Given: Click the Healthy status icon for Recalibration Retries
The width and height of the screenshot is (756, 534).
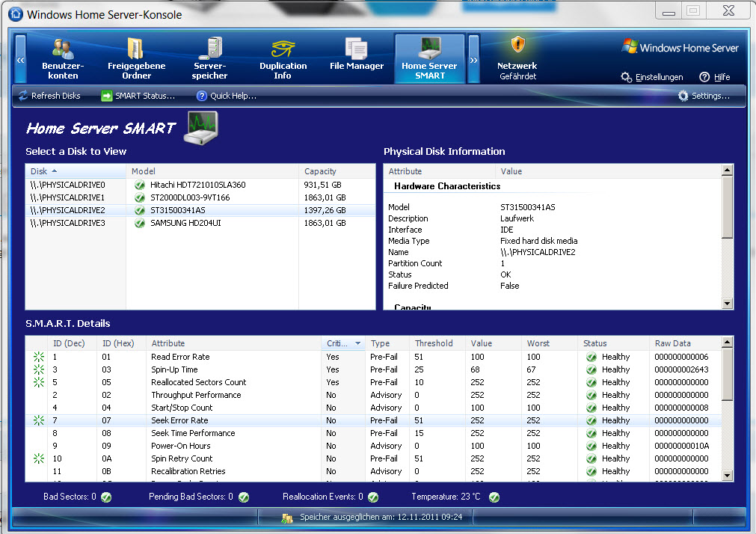Looking at the screenshot, I should (x=591, y=471).
